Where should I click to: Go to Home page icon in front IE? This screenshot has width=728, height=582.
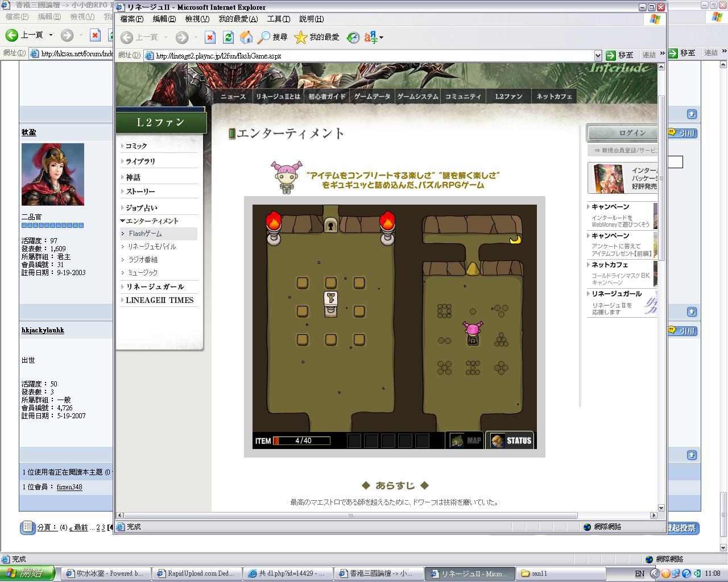tap(246, 38)
